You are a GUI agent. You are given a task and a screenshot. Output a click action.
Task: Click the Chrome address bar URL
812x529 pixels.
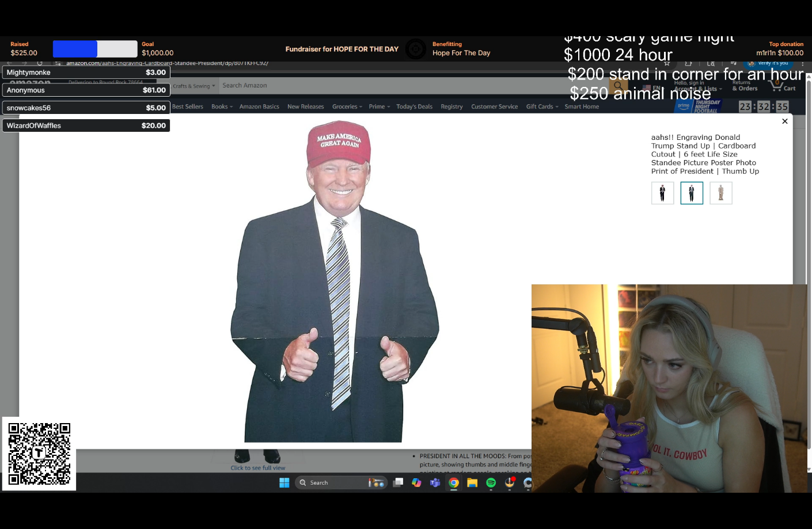(167, 63)
